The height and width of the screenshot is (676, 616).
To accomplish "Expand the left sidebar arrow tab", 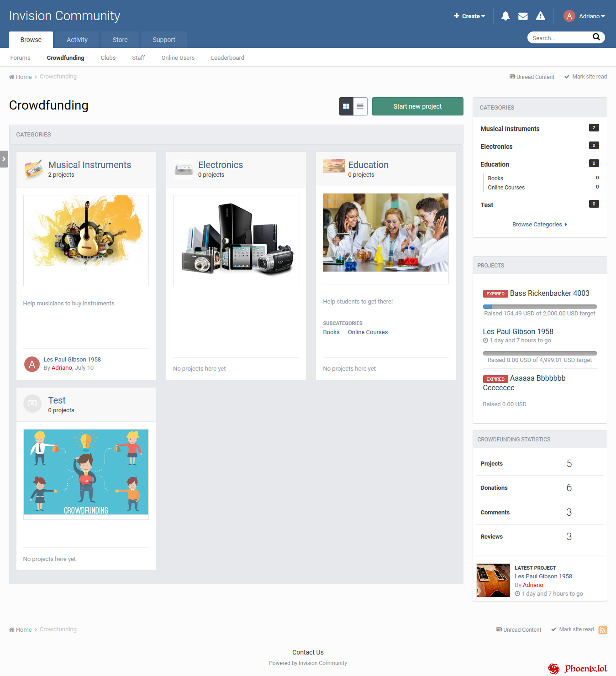I will coord(4,159).
